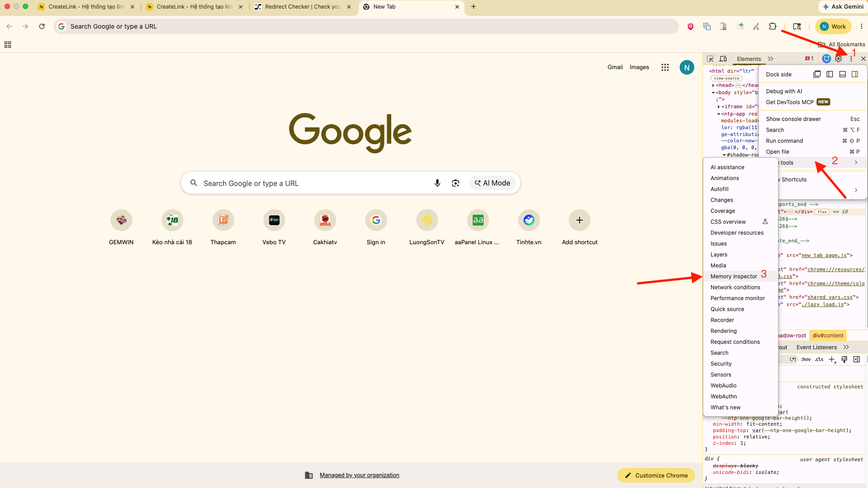The height and width of the screenshot is (488, 868).
Task: Click the DevTools AI assistance icon
Action: [x=827, y=59]
